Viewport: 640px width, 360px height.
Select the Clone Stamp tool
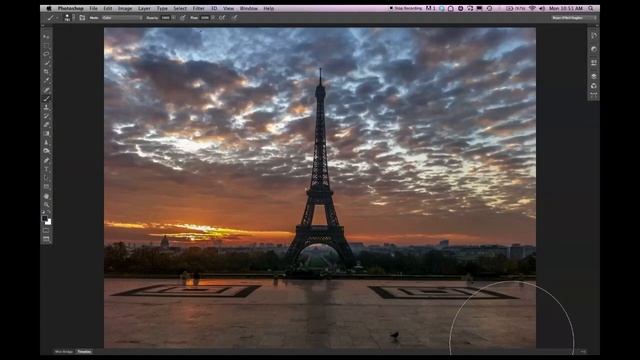pos(46,107)
